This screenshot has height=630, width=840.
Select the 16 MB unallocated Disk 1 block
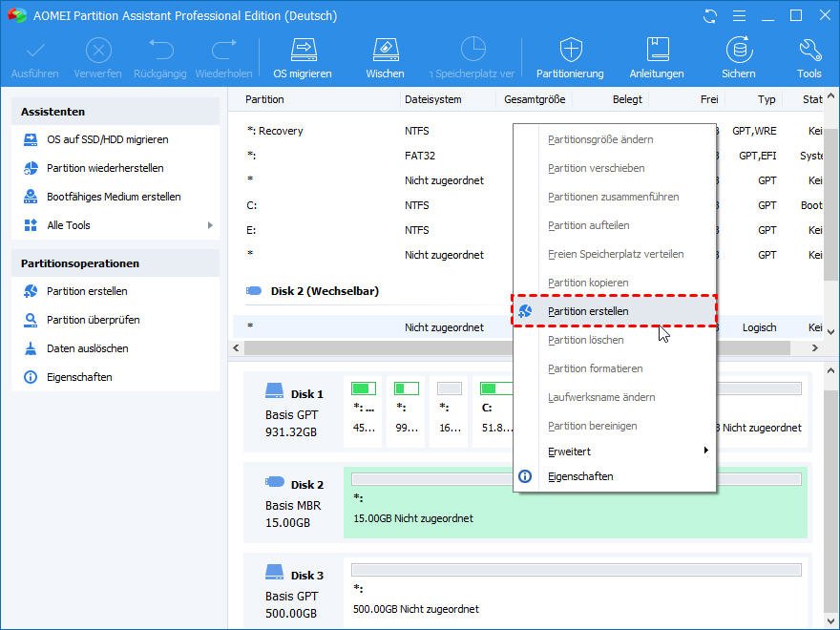tap(450, 410)
